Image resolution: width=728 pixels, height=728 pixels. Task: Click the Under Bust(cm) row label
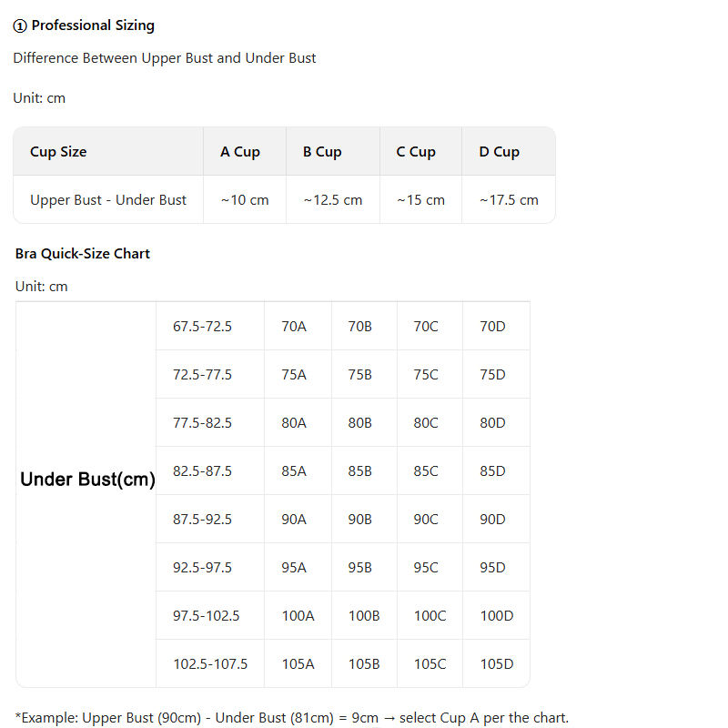click(x=87, y=480)
